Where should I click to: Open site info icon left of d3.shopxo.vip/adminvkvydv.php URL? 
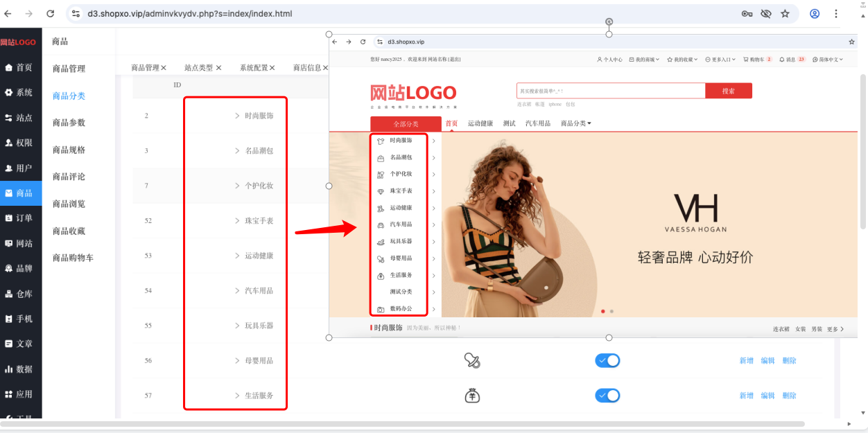pyautogui.click(x=76, y=13)
